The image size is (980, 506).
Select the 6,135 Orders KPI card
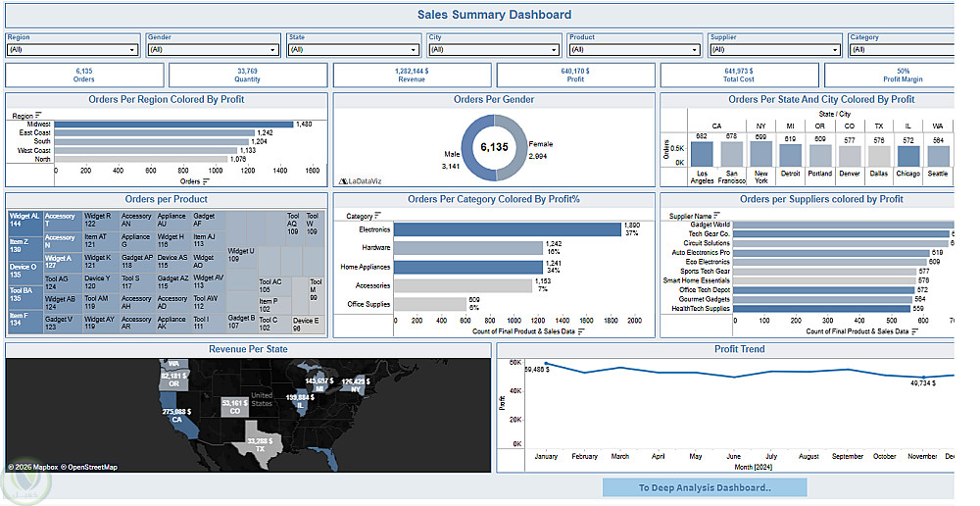coord(84,76)
